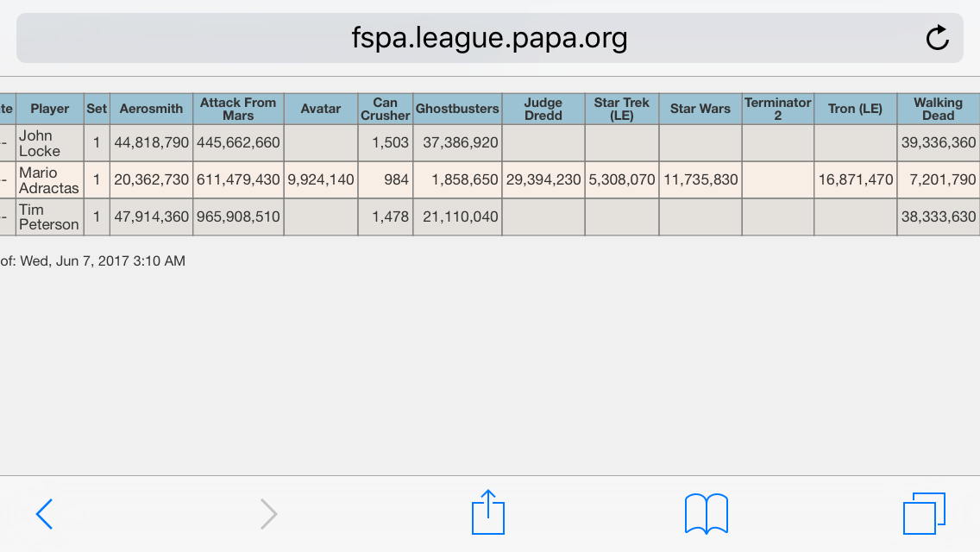Click the John Locke player cell
This screenshot has height=552, width=980.
tap(50, 143)
